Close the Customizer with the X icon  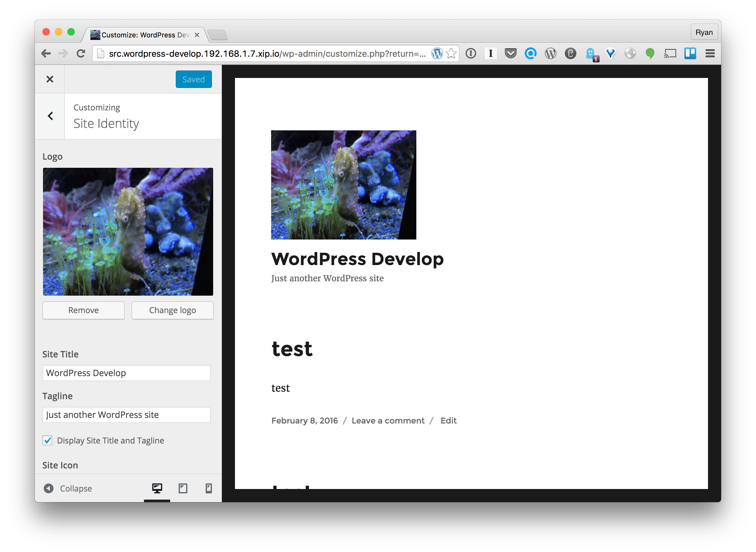tap(50, 79)
